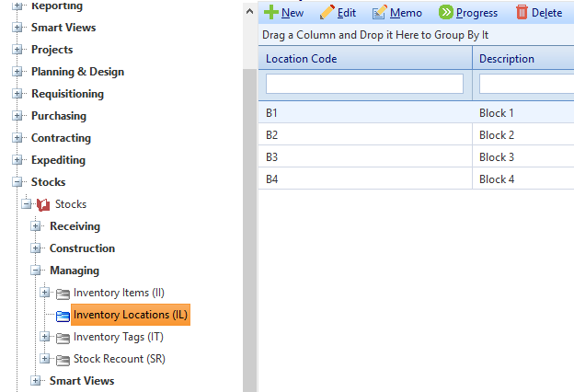Click the scroll up arrow

[x=249, y=11]
